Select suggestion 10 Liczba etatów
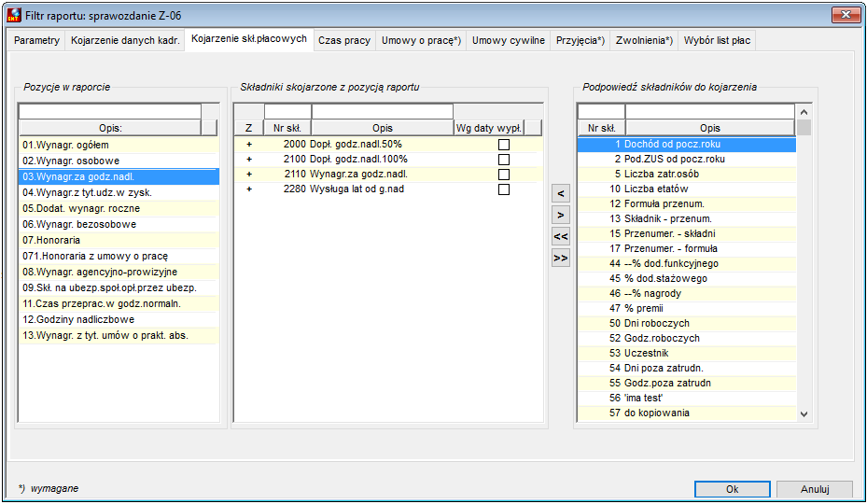 pos(687,189)
